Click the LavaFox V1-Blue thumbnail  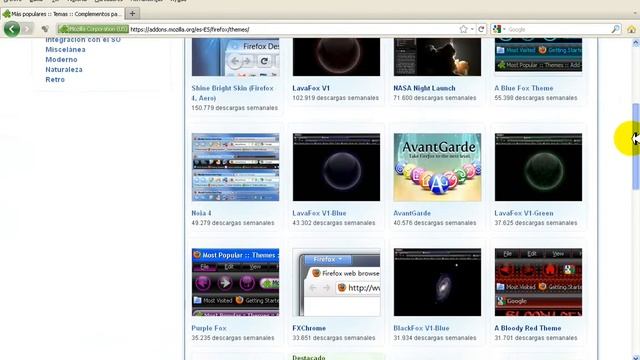(x=336, y=167)
